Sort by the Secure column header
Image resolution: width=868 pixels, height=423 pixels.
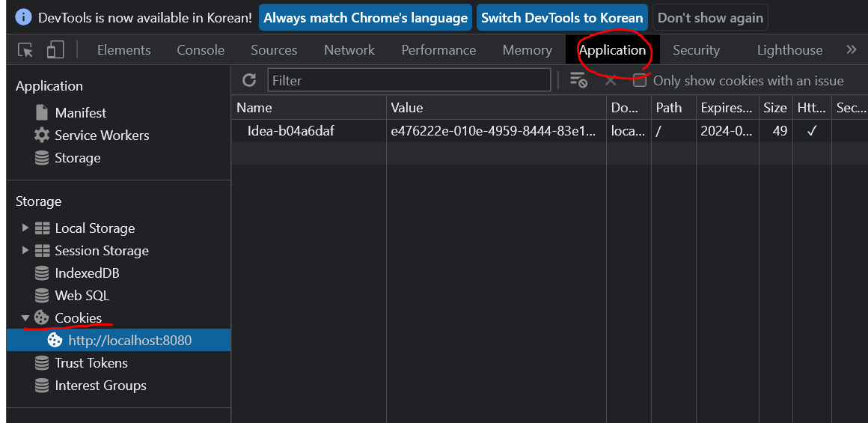850,107
